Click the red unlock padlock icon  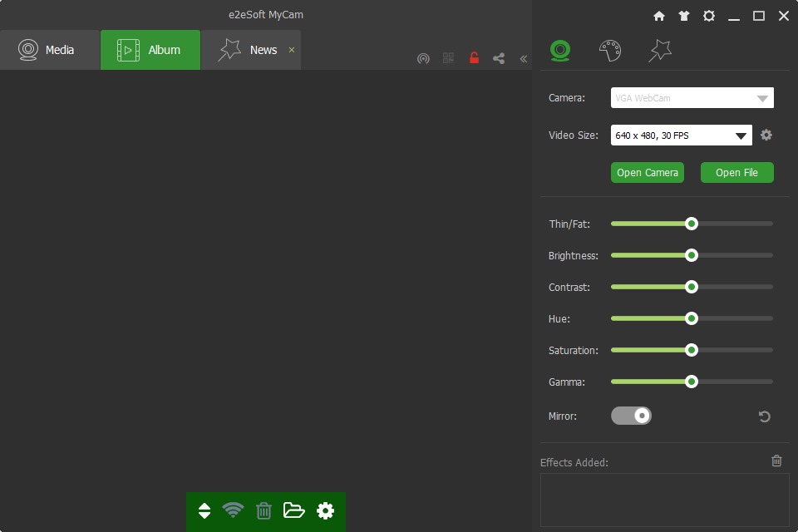474,58
